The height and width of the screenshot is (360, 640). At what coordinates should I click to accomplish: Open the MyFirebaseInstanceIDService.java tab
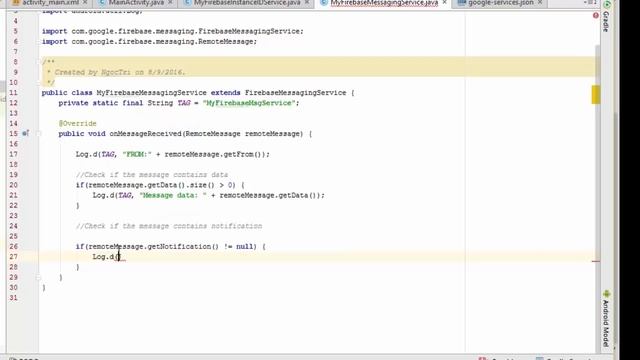pyautogui.click(x=247, y=3)
